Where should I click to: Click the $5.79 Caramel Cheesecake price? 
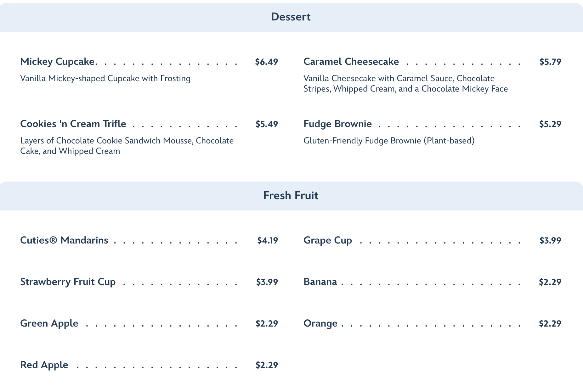[x=550, y=62]
